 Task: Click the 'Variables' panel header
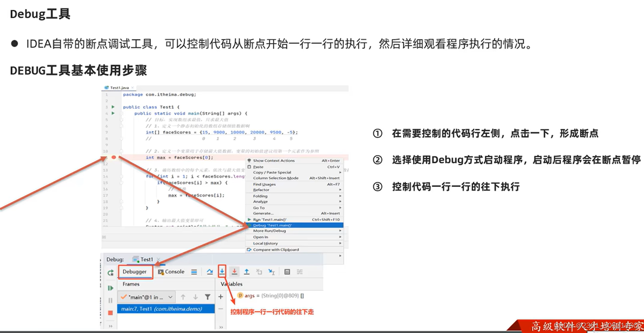(232, 284)
